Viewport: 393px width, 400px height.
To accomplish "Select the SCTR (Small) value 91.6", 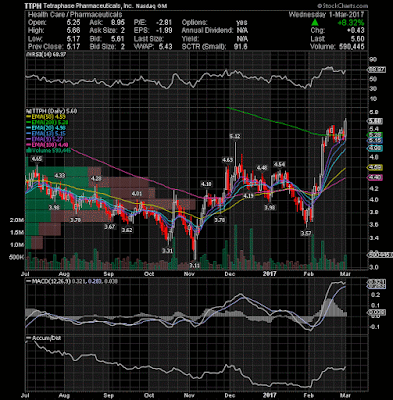I will [x=241, y=47].
